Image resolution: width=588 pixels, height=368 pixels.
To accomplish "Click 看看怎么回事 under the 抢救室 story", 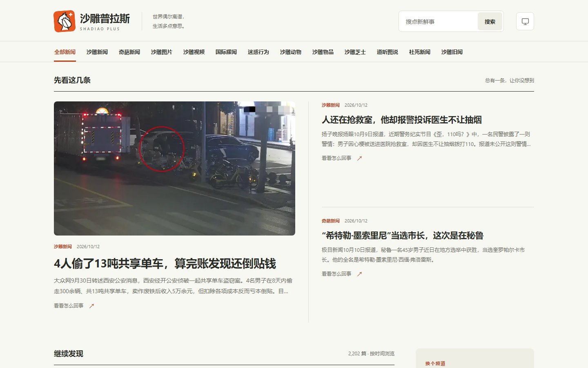I will point(336,158).
